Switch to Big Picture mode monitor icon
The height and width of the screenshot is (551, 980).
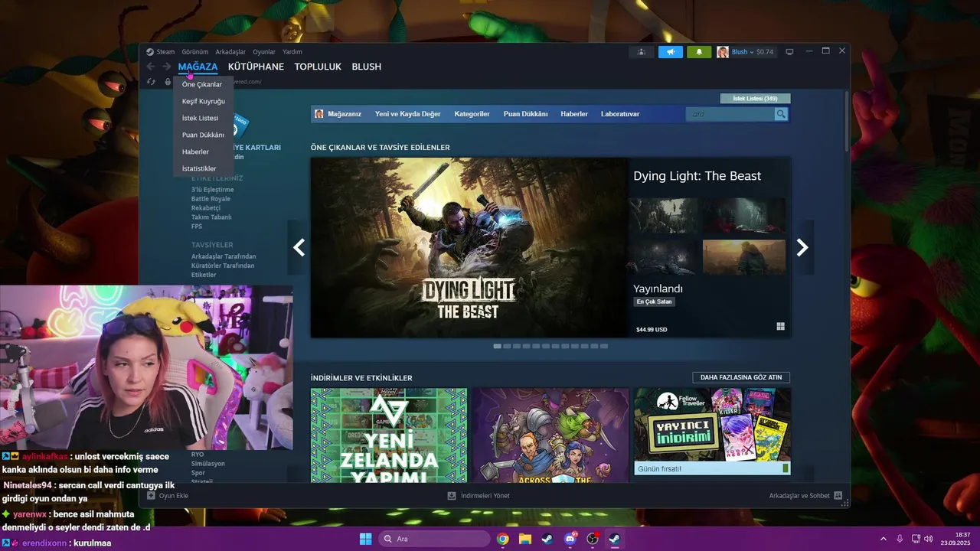(x=789, y=52)
